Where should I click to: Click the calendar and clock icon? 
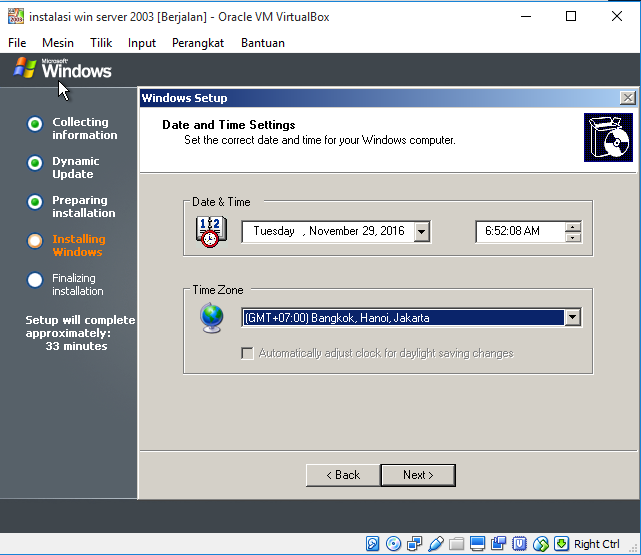pyautogui.click(x=211, y=232)
